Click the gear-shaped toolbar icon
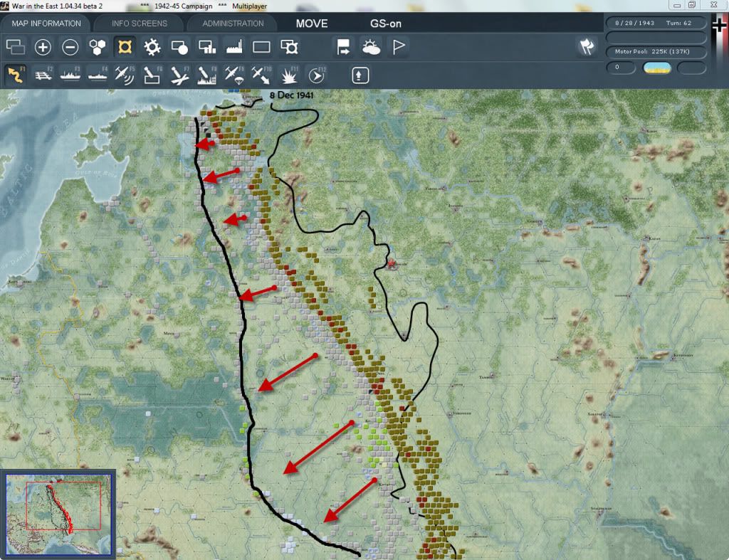729x560 pixels. tap(152, 47)
